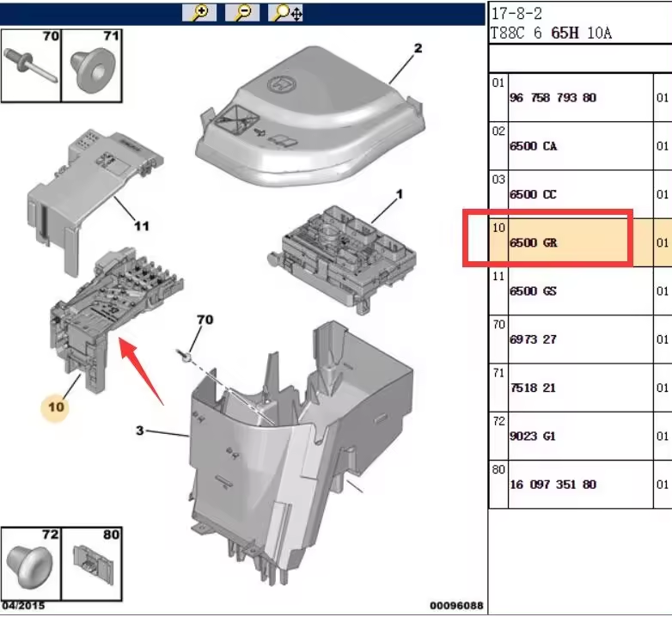Click callout 70 beside the screw
672x617 pixels.
click(205, 320)
